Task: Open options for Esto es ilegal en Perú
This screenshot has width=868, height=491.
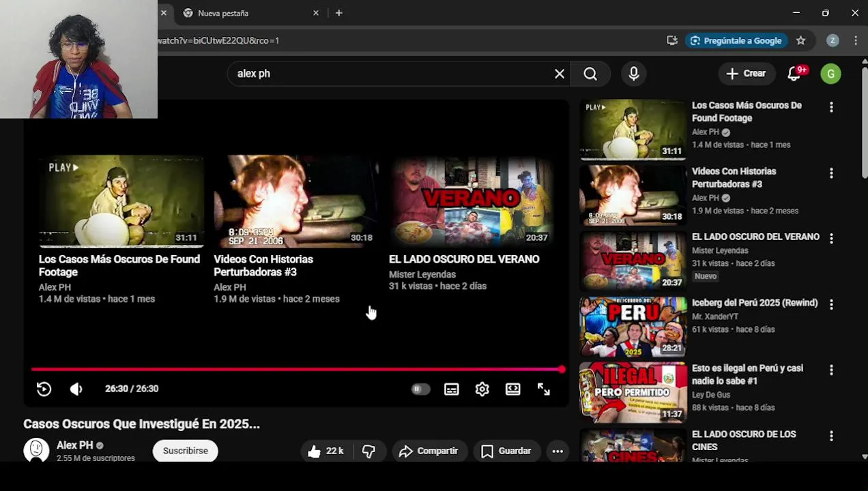Action: point(831,370)
